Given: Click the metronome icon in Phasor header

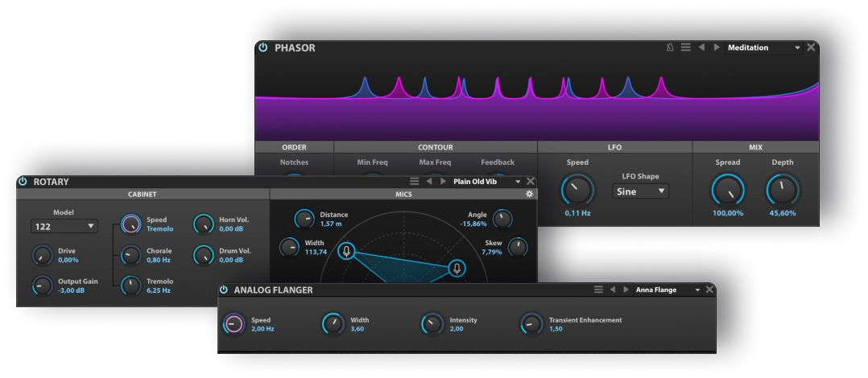Looking at the screenshot, I should click(x=670, y=47).
